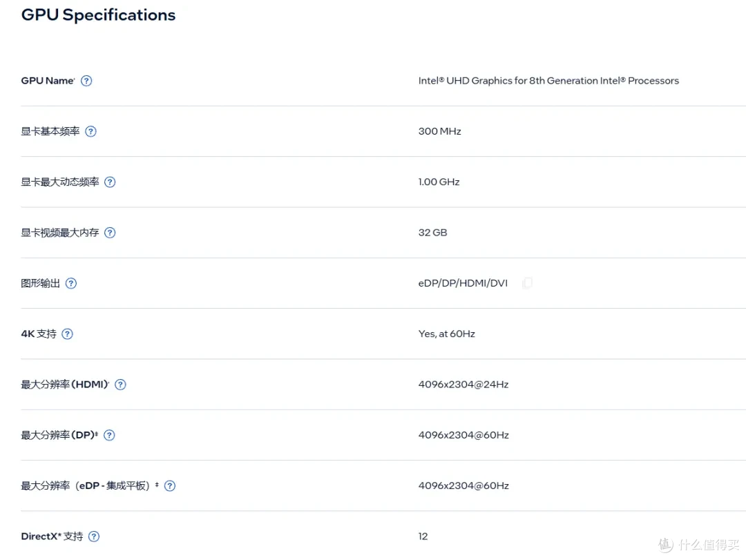Open help for 最大分辨率 (eDP - 集成平板)
Viewport: 746px width, 560px height.
(170, 486)
